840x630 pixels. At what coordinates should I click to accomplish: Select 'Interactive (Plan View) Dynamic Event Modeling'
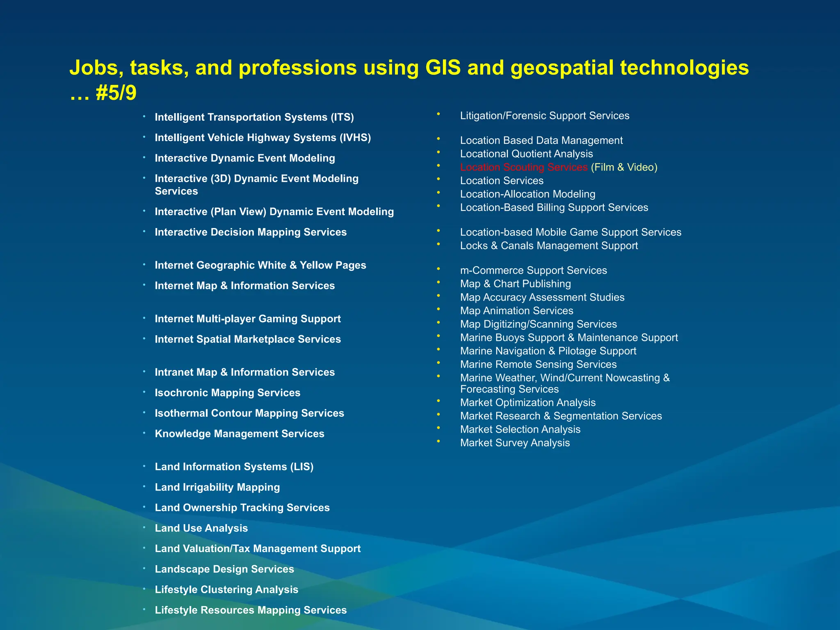[274, 212]
